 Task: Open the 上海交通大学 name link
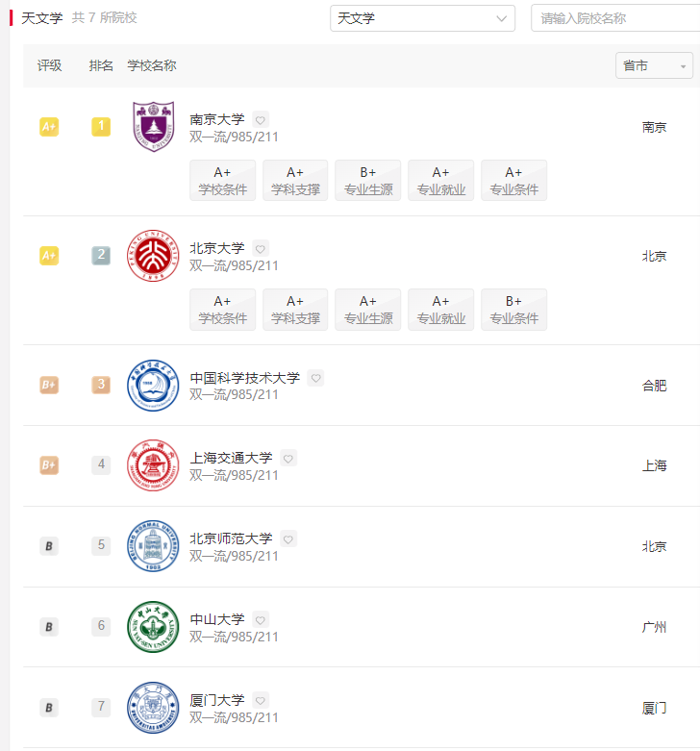[x=231, y=458]
